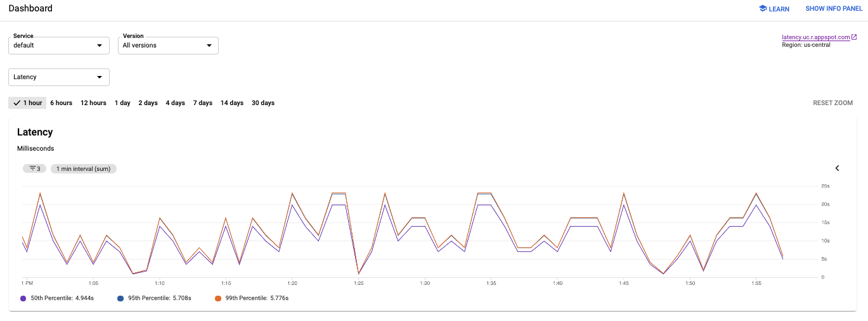Open the latency.uc.r.appspot.com link
The image size is (868, 321).
pyautogui.click(x=815, y=37)
